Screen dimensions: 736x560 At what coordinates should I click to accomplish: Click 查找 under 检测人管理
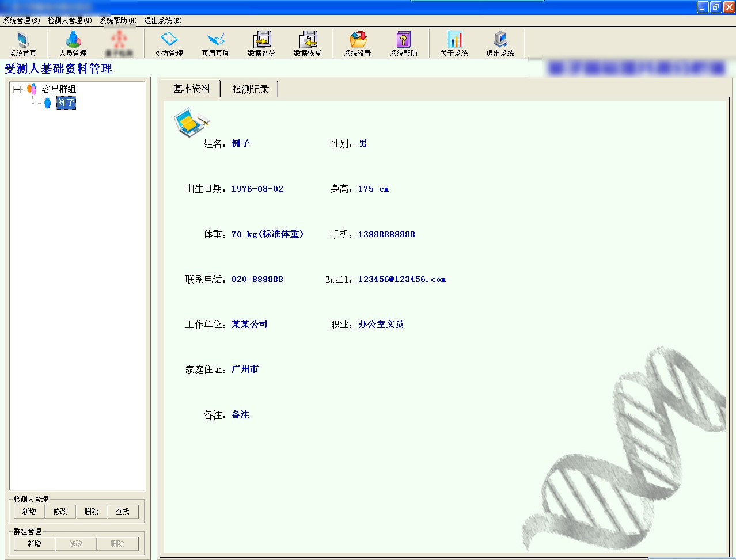[x=123, y=511]
